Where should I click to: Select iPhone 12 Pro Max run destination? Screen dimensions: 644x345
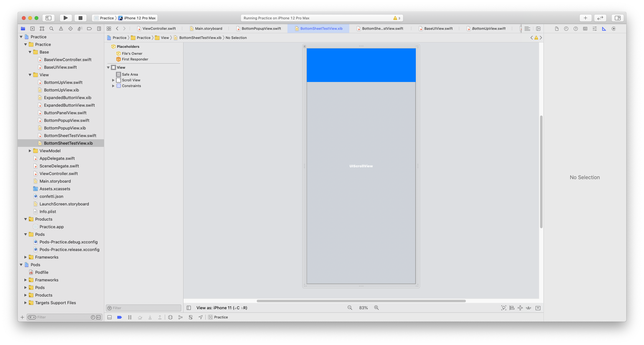pos(139,18)
